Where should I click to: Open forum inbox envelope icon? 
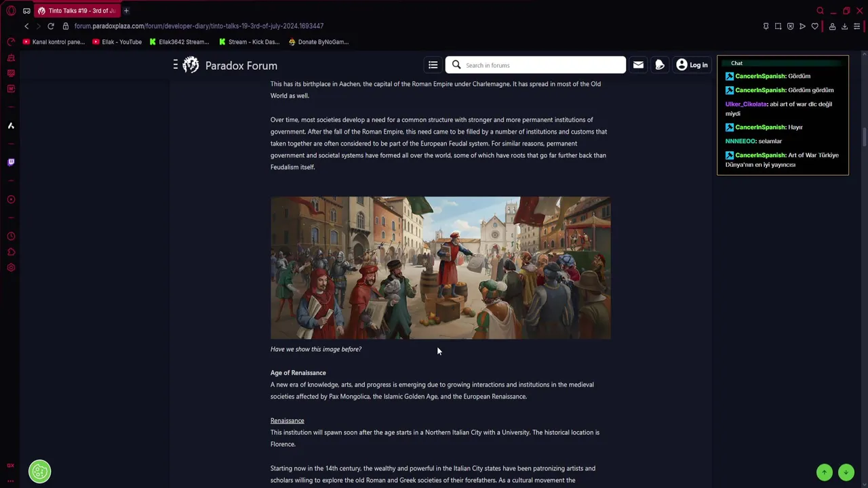click(638, 65)
